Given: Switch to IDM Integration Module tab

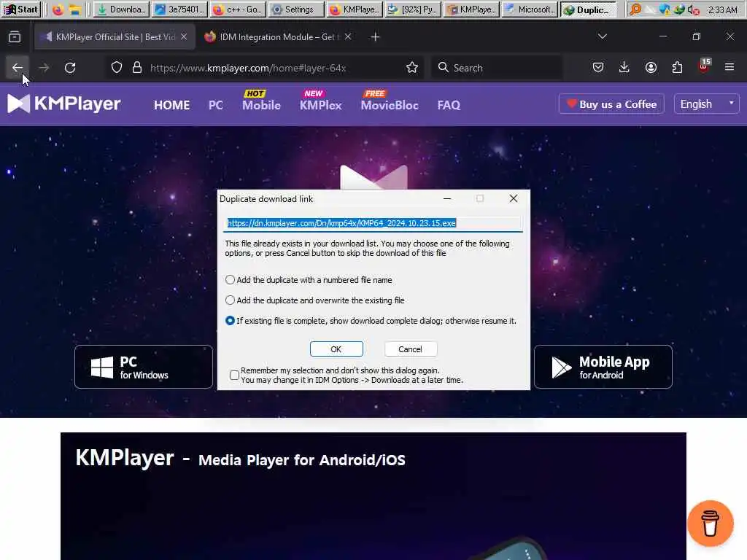Looking at the screenshot, I should pos(277,36).
